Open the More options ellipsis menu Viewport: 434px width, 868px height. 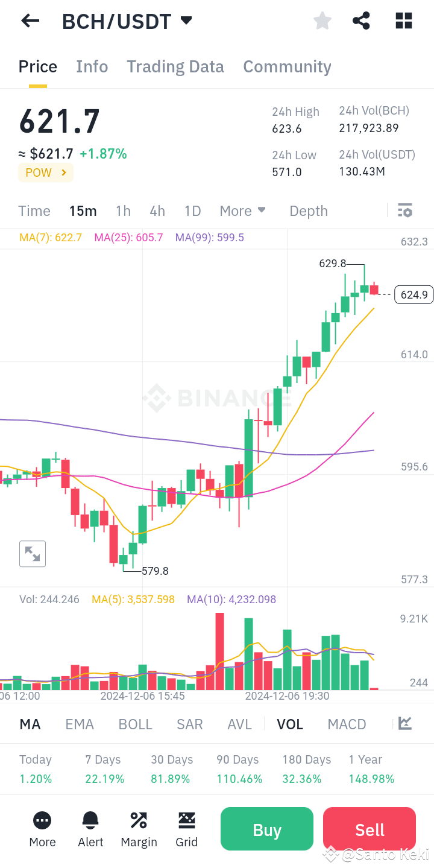click(42, 829)
